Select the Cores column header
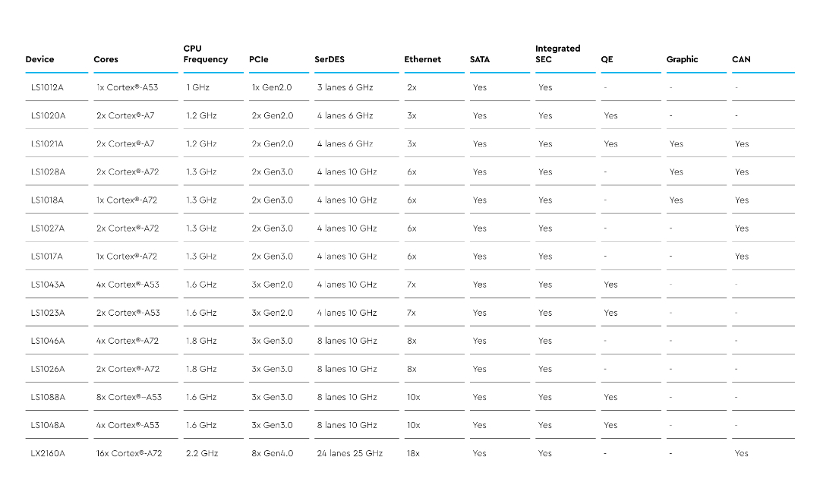 (106, 60)
